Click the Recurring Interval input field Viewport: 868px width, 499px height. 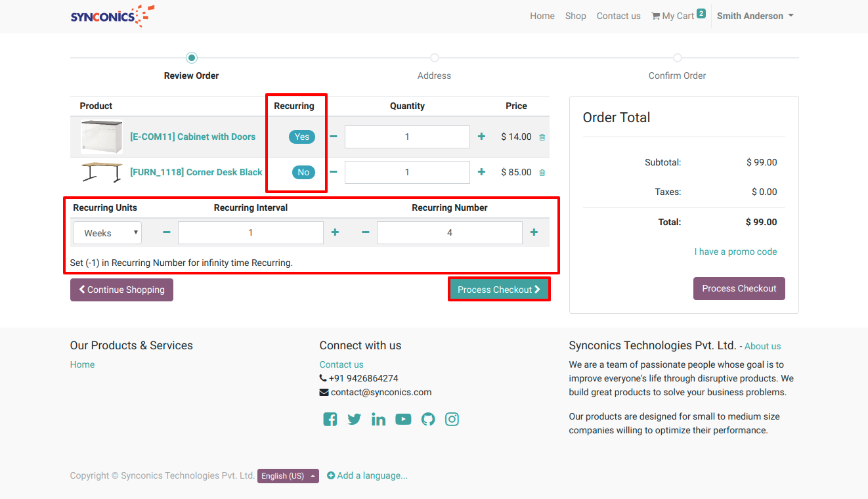[x=250, y=232]
